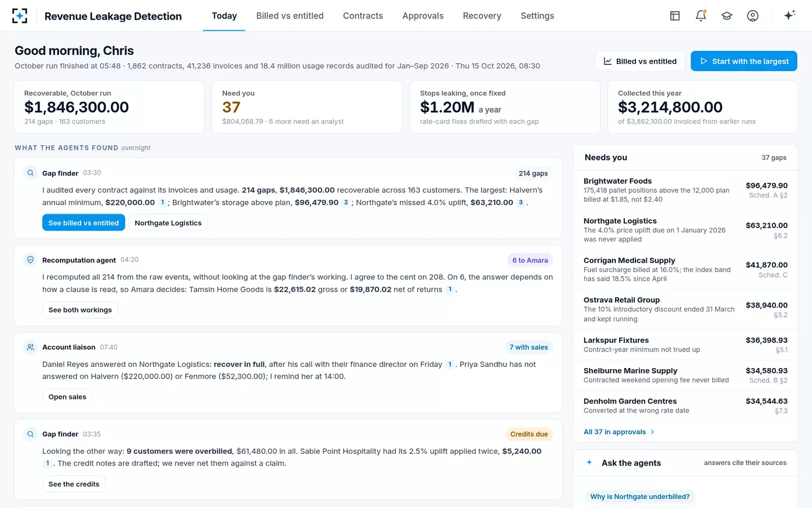812x508 pixels.
Task: Open the Denholm Garden Centres gap row
Action: click(x=686, y=406)
